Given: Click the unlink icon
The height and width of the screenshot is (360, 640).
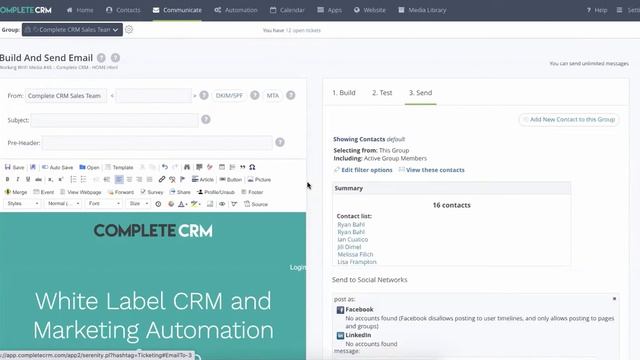Looking at the screenshot, I should [x=172, y=180].
